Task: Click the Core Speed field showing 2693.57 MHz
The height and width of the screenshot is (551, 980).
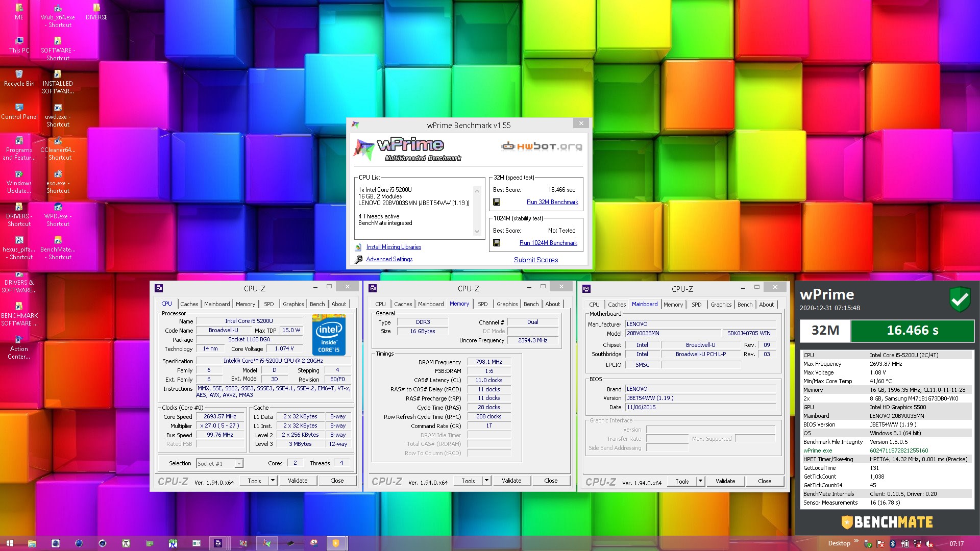Action: [219, 417]
